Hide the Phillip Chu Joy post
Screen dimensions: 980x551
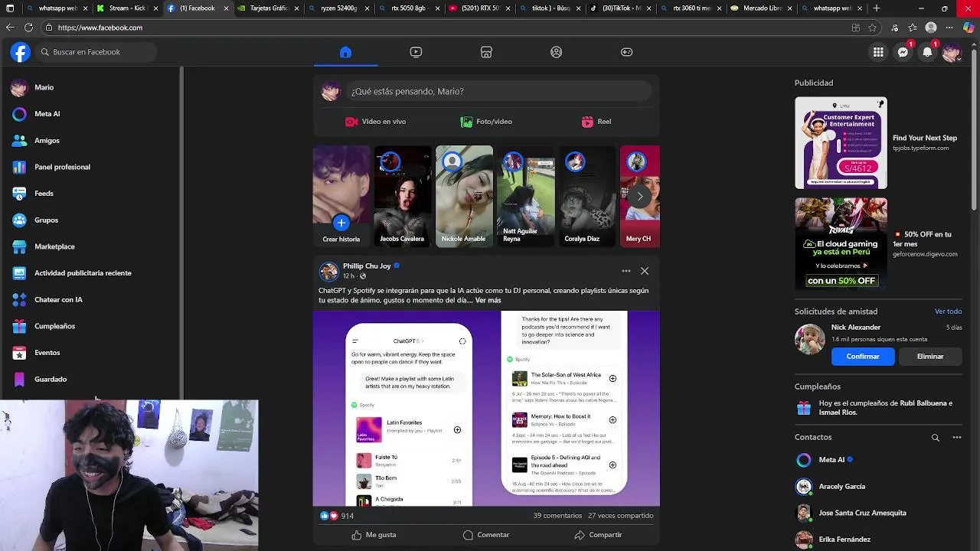click(x=645, y=271)
